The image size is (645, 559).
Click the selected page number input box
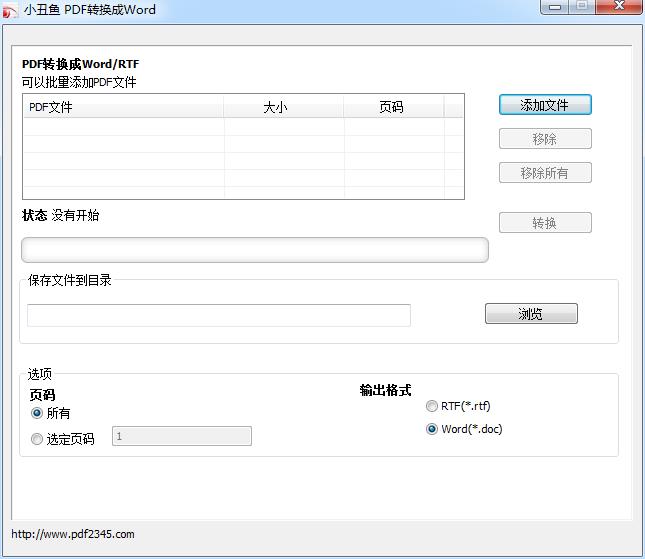[x=181, y=436]
